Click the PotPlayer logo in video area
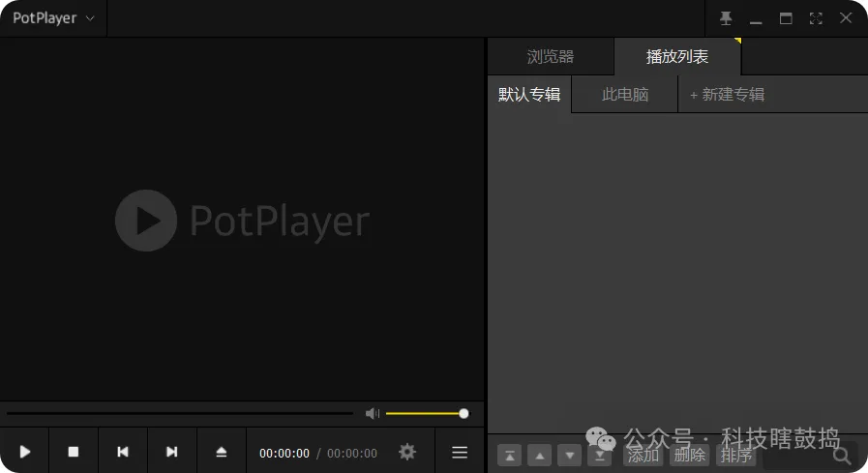Screen dimensions: 868x473 coord(243,221)
